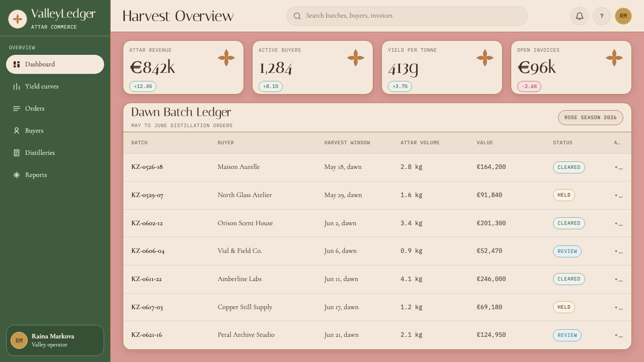Click flower icon on Active Buyers card
This screenshot has height=362, width=644.
coord(356,58)
